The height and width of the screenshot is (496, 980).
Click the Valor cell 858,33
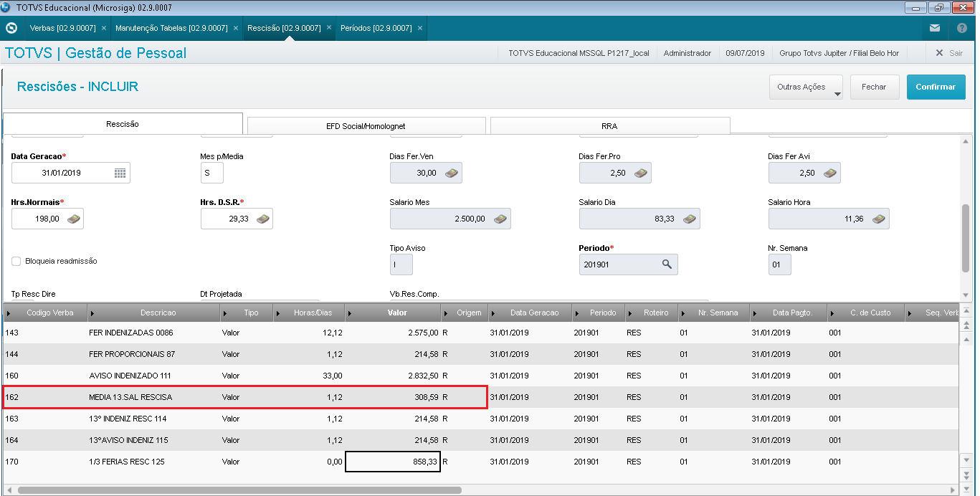[392, 462]
